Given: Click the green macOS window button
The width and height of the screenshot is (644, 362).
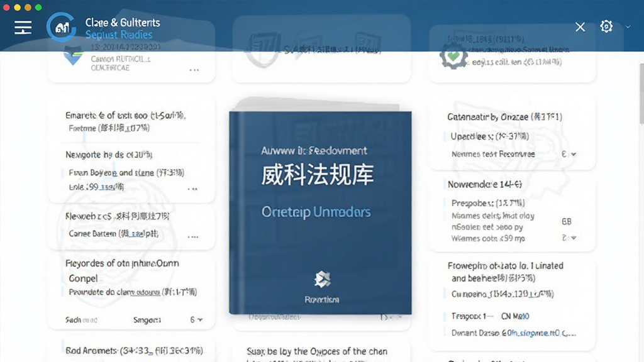Looking at the screenshot, I should 38,8.
